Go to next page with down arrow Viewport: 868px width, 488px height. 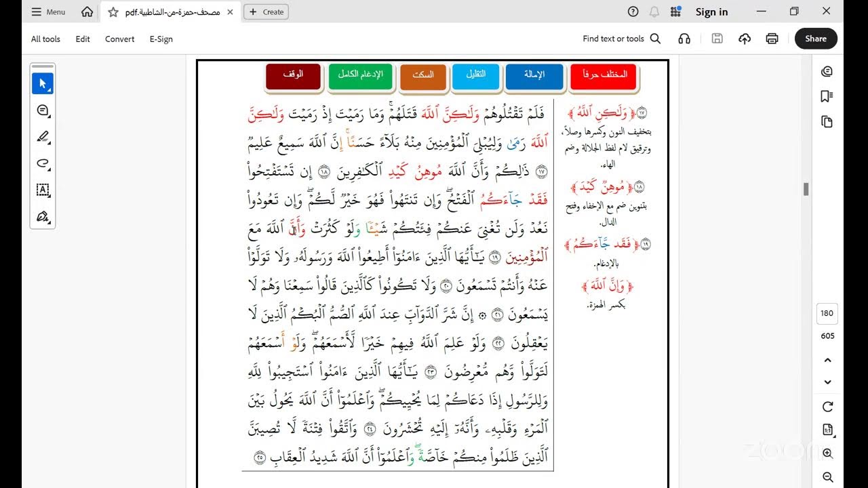click(x=827, y=382)
